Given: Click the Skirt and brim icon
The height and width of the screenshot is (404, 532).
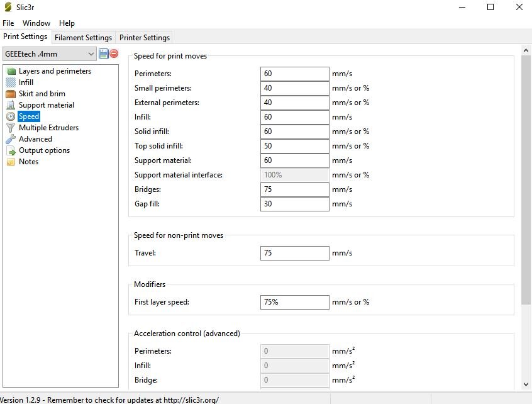Looking at the screenshot, I should pyautogui.click(x=11, y=94).
